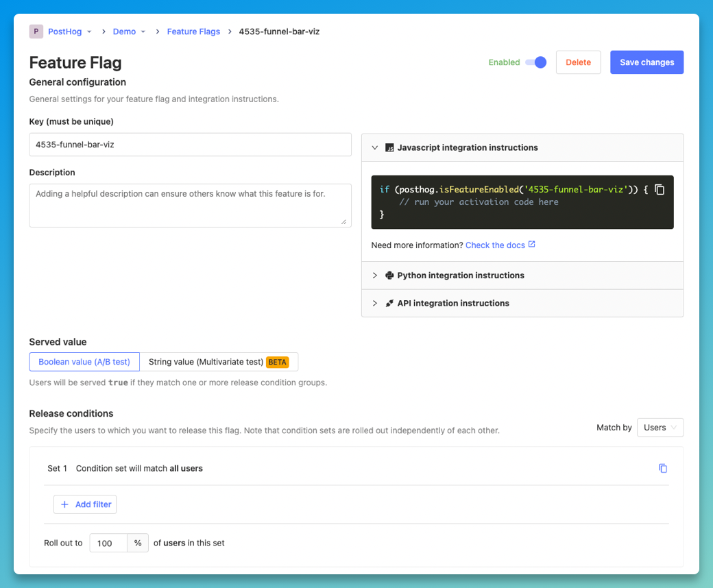Select Boolean value (A/B test) option
This screenshot has height=588, width=713.
(x=84, y=362)
